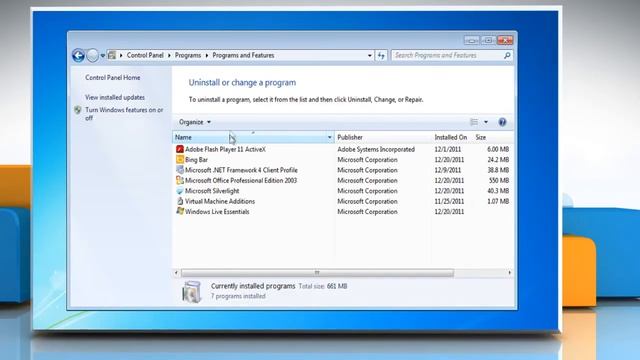Click the Microsoft Office 2003 icon
Viewport: 640px width, 360px height.
click(x=180, y=180)
